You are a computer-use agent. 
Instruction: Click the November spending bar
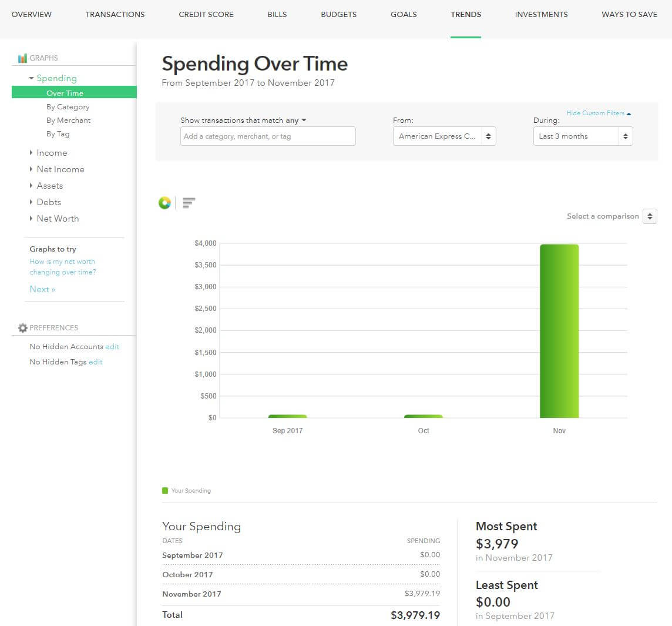click(x=559, y=331)
